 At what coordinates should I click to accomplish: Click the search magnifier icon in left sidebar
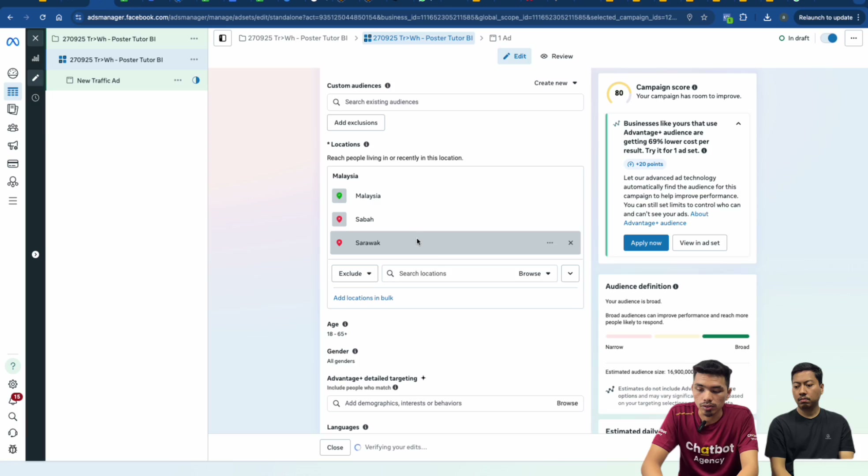(x=13, y=417)
